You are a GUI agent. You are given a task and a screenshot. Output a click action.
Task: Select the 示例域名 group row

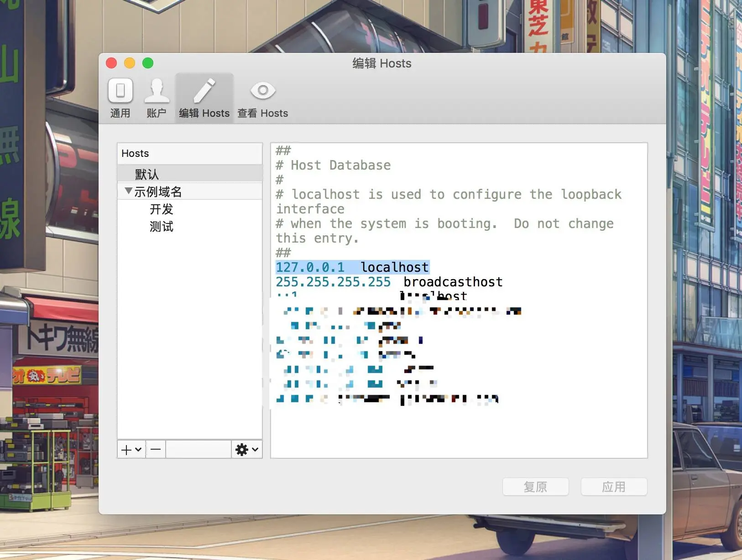click(190, 192)
